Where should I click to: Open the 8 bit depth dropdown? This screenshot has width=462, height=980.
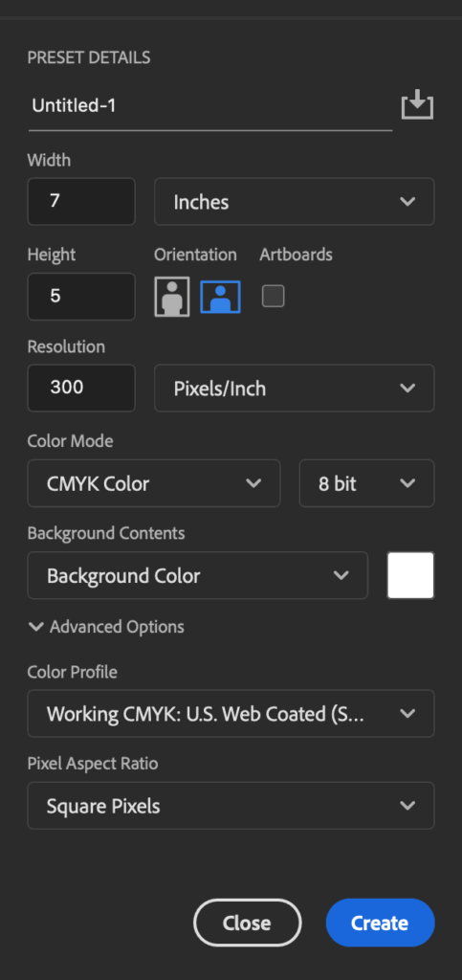pyautogui.click(x=366, y=483)
